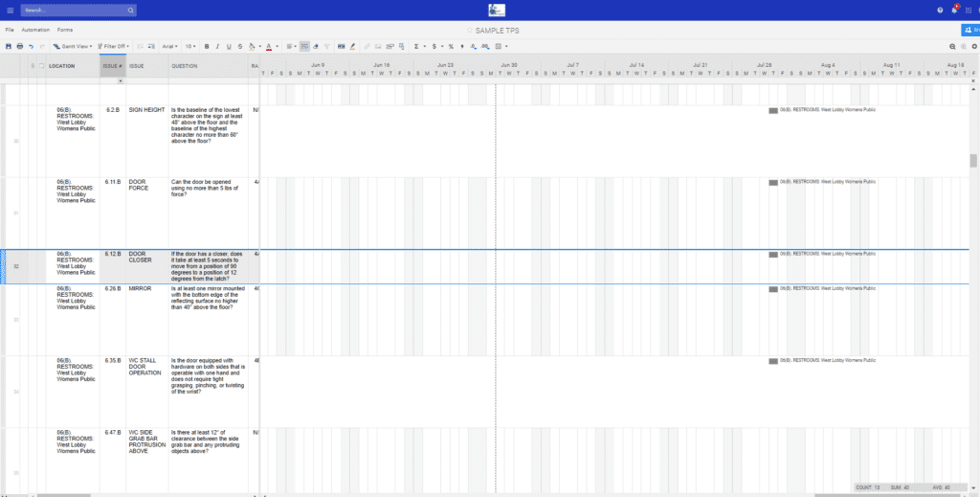This screenshot has height=497, width=980.
Task: Open the Arial font dropdown
Action: (170, 46)
